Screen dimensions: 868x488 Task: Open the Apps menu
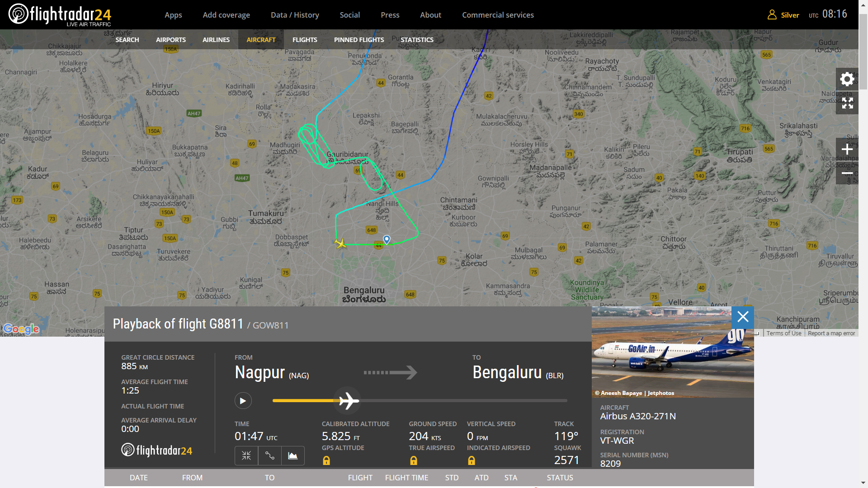tap(173, 15)
